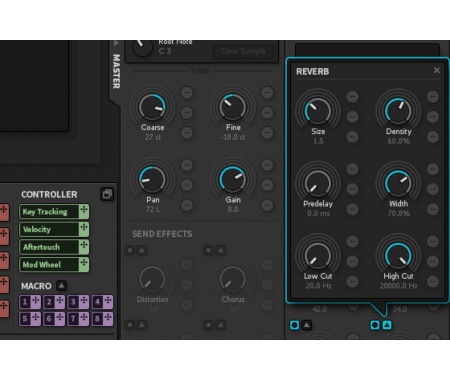The height and width of the screenshot is (380, 450).
Task: Toggle the Distortion send effect power button
Action: (x=130, y=250)
